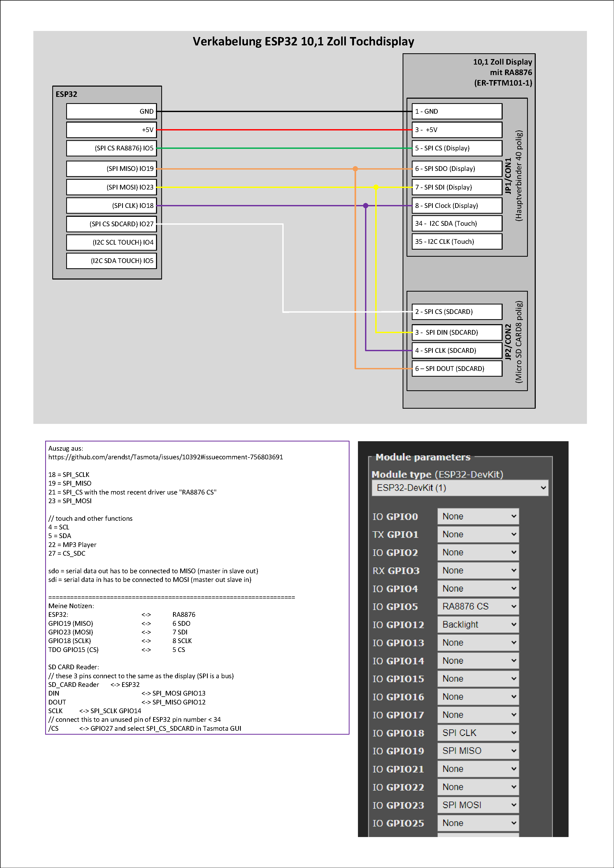Open the GPIO17 function dropdown
Screen dimensions: 614x868
[x=478, y=715]
